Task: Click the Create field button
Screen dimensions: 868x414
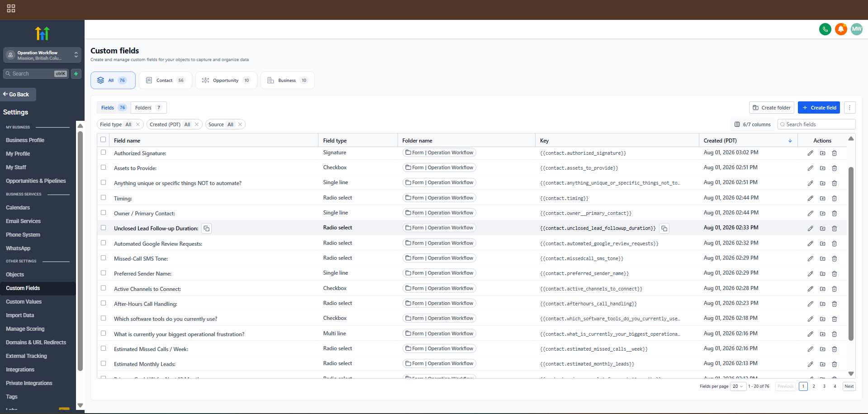Action: [819, 108]
